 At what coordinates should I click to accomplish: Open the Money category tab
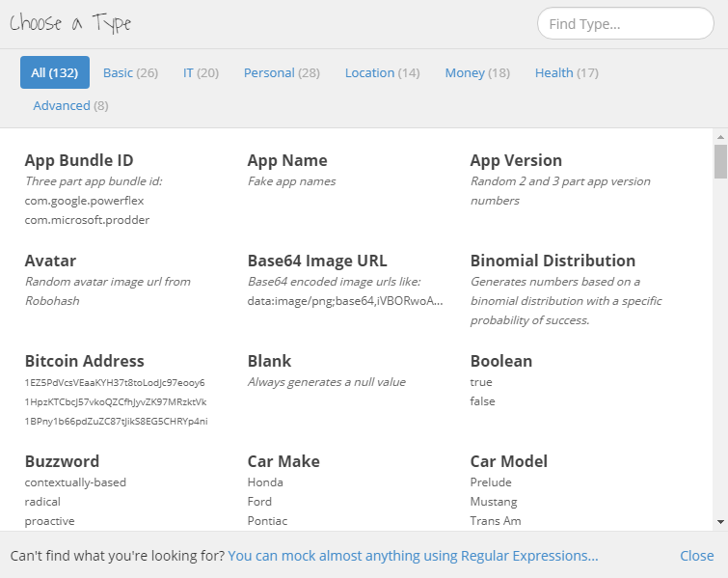click(477, 73)
